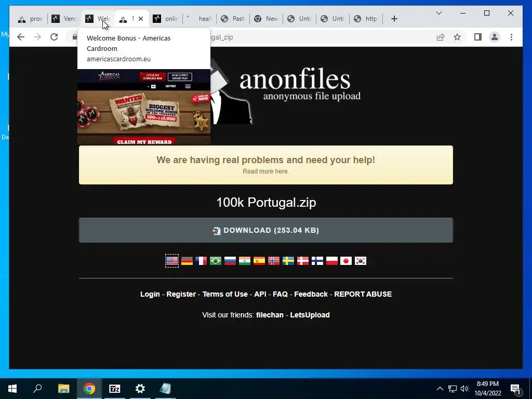Open the FAQ link
The width and height of the screenshot is (532, 399).
[x=280, y=294]
